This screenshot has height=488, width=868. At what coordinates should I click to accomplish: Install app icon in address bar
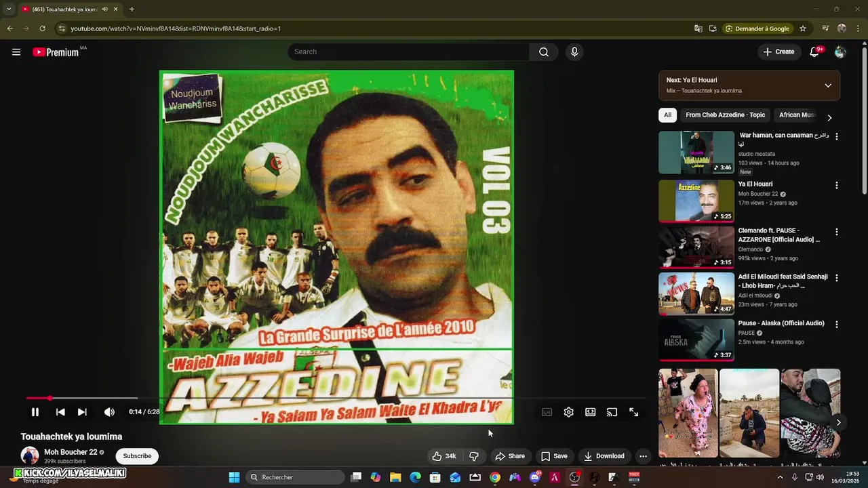(x=713, y=28)
